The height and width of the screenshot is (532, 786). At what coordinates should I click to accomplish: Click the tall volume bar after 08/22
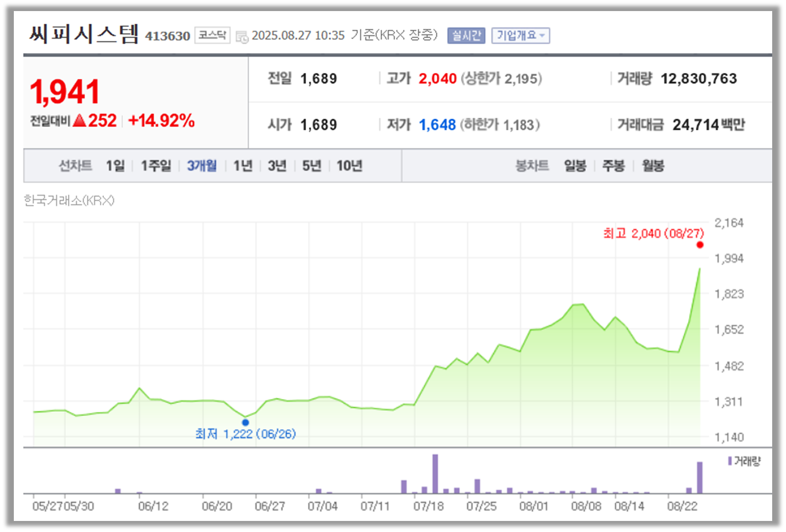[700, 478]
